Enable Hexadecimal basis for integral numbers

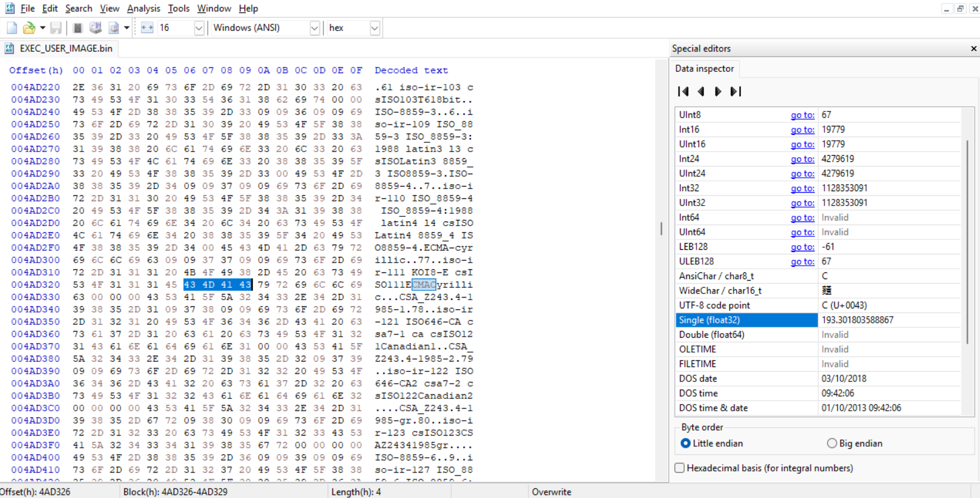click(x=680, y=468)
